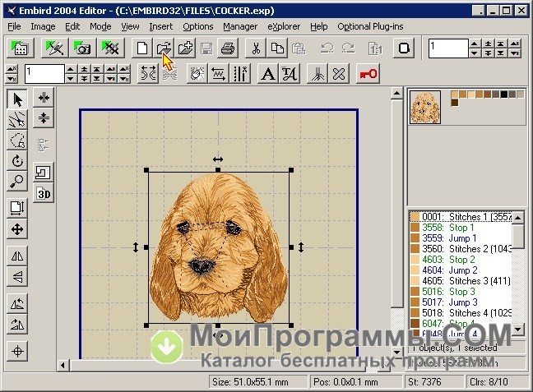Select the arrow pointer tool
Image resolution: width=533 pixels, height=392 pixels.
(17, 99)
